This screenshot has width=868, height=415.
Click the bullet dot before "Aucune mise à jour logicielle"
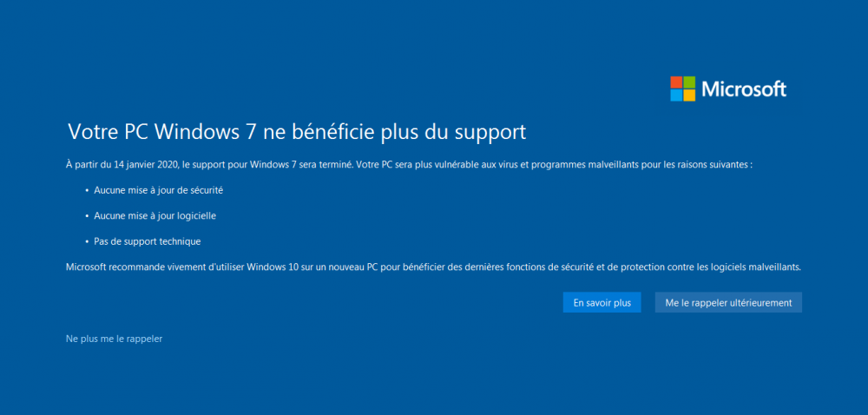point(87,215)
